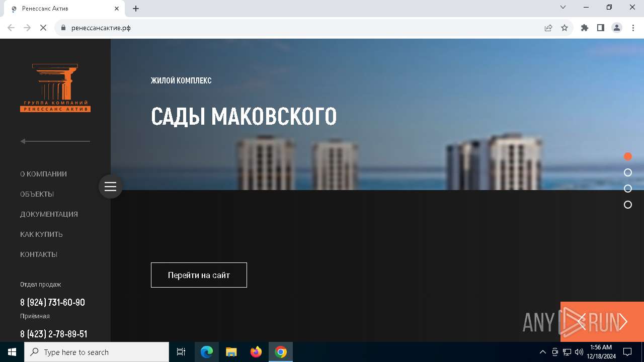Click the left arrow under the logo
The image size is (644, 362).
55,141
